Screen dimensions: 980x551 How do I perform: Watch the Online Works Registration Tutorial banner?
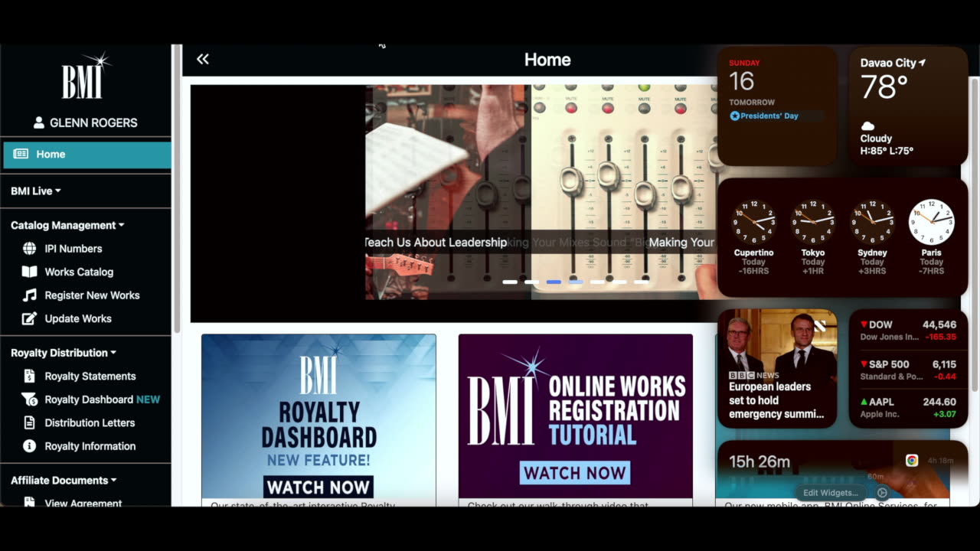(x=576, y=416)
